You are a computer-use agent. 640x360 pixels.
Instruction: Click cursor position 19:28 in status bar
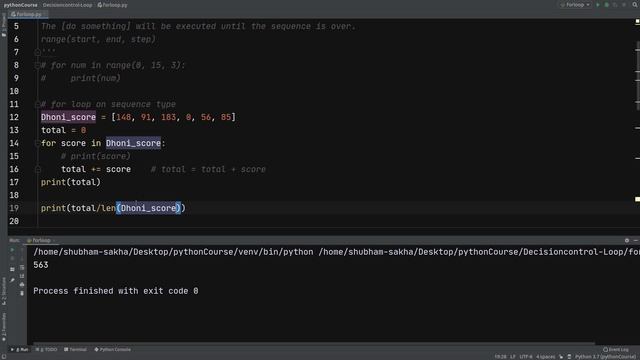[x=500, y=357]
